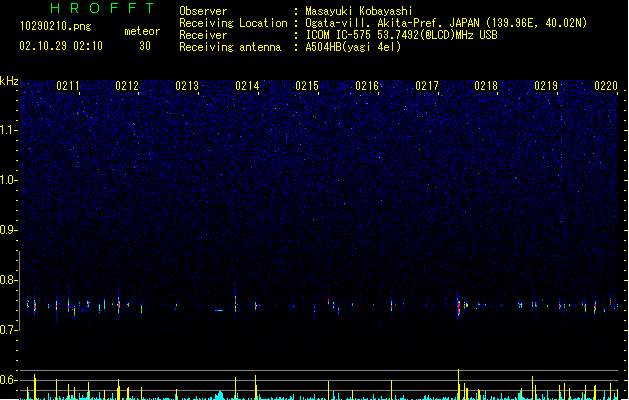Screen dimensions: 629x400
Task: Select the file name 10290210.png
Action: (x=55, y=26)
